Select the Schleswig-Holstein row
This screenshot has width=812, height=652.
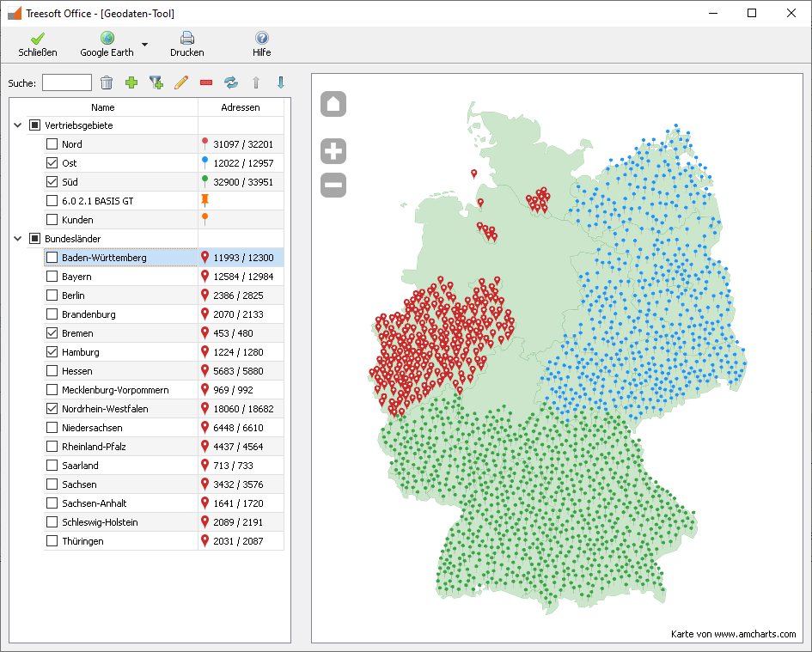(163, 522)
